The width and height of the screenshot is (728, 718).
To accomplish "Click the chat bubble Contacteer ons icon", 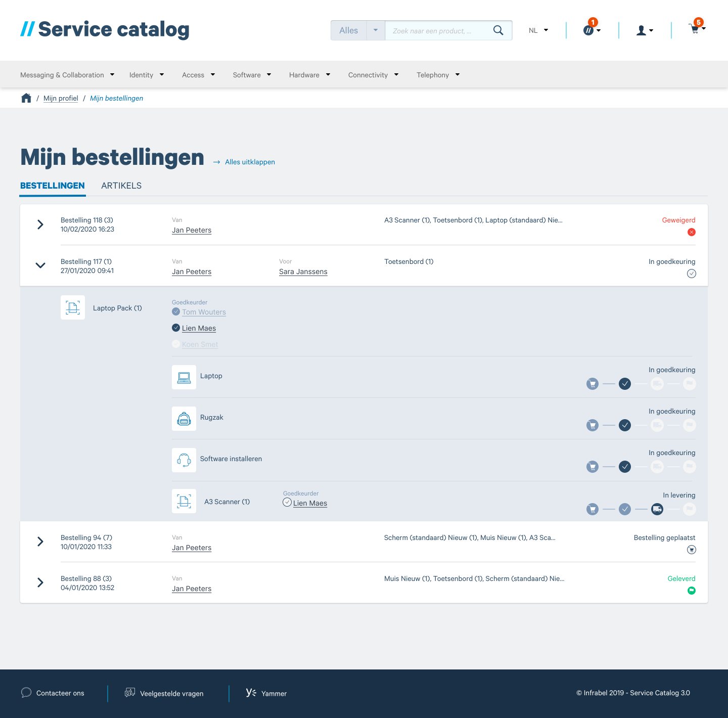I will click(26, 693).
